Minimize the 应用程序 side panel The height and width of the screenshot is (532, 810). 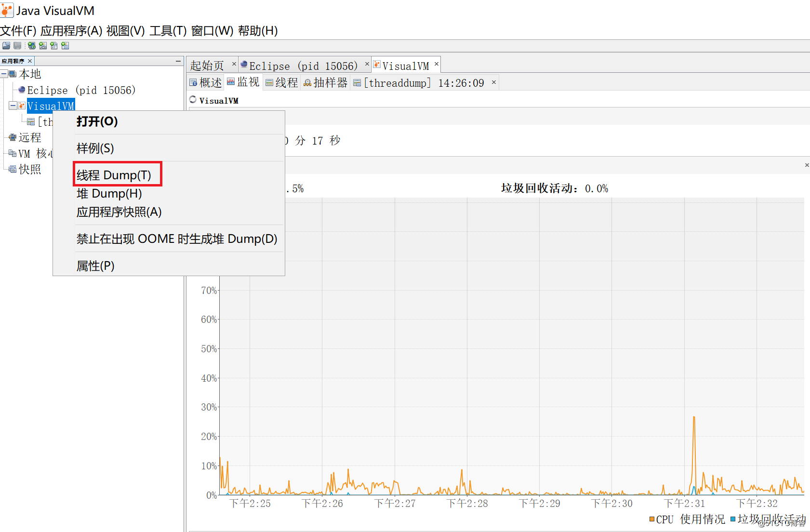pyautogui.click(x=178, y=61)
